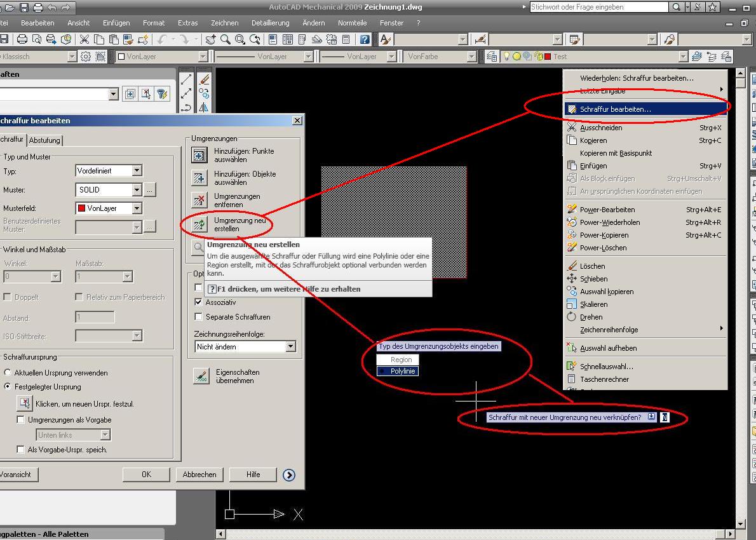Click 'Eigenschaften übernehmen' icon button
The height and width of the screenshot is (540, 756).
point(201,376)
